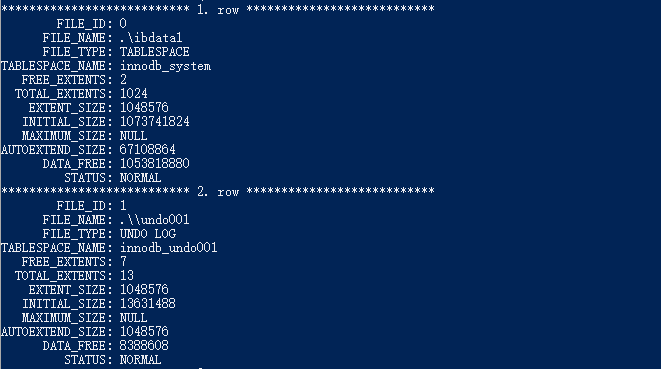The height and width of the screenshot is (369, 661).
Task: Click the TABLESPACE file type value
Action: [154, 52]
